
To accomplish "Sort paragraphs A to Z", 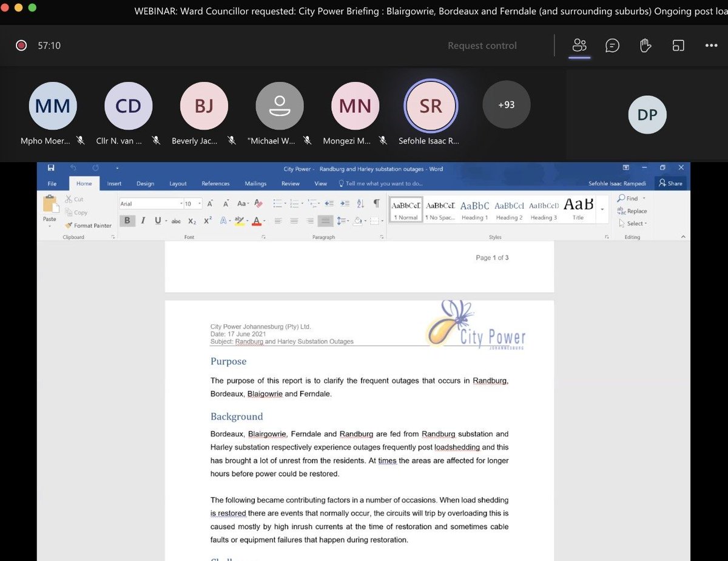I will pyautogui.click(x=360, y=204).
